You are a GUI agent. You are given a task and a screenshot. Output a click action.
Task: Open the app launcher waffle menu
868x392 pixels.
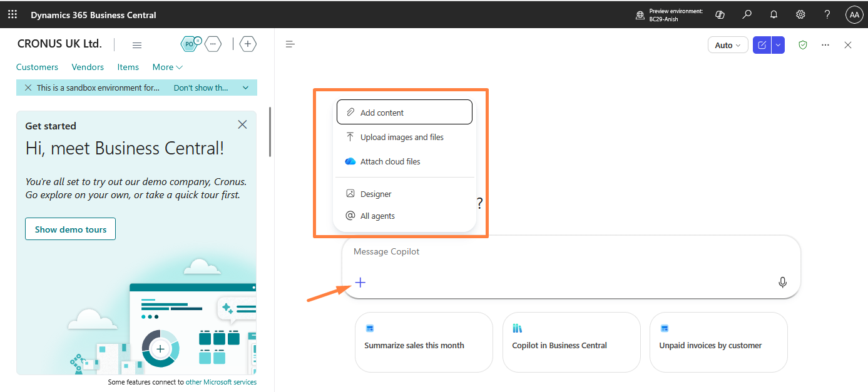[13, 14]
